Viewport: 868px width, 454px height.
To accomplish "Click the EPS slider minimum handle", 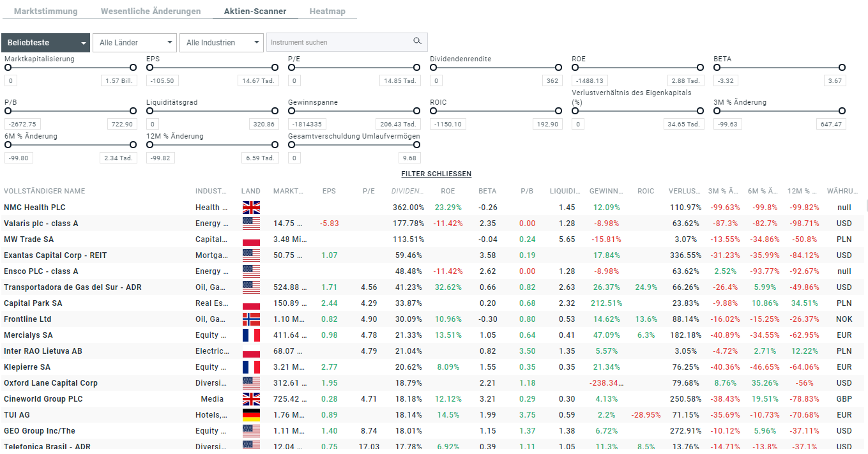I will pos(149,68).
